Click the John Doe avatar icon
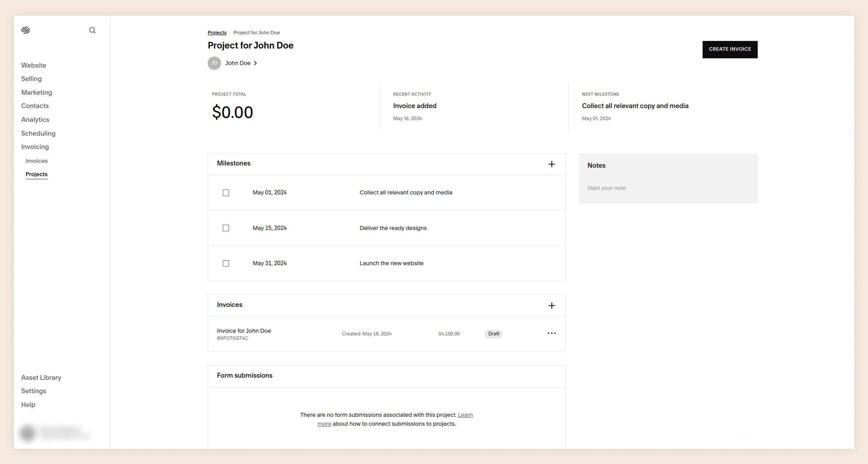The height and width of the screenshot is (464, 868). coord(214,63)
